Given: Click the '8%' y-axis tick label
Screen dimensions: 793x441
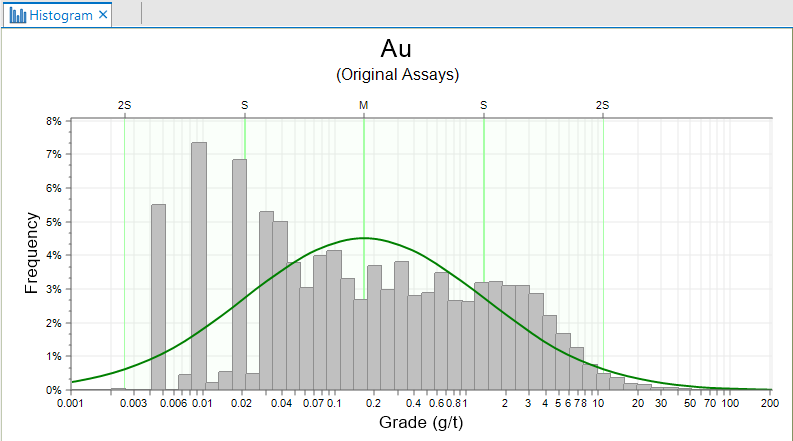Looking at the screenshot, I should [53, 121].
